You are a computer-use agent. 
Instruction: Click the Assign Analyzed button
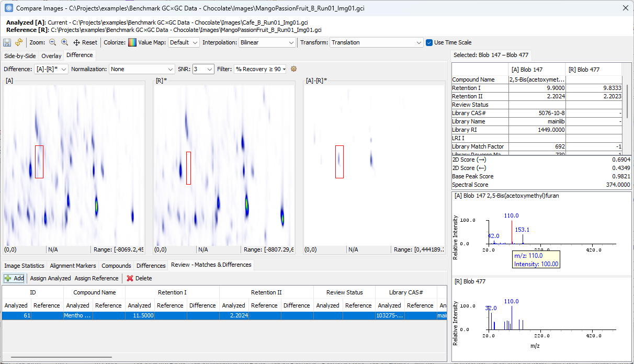[50, 278]
